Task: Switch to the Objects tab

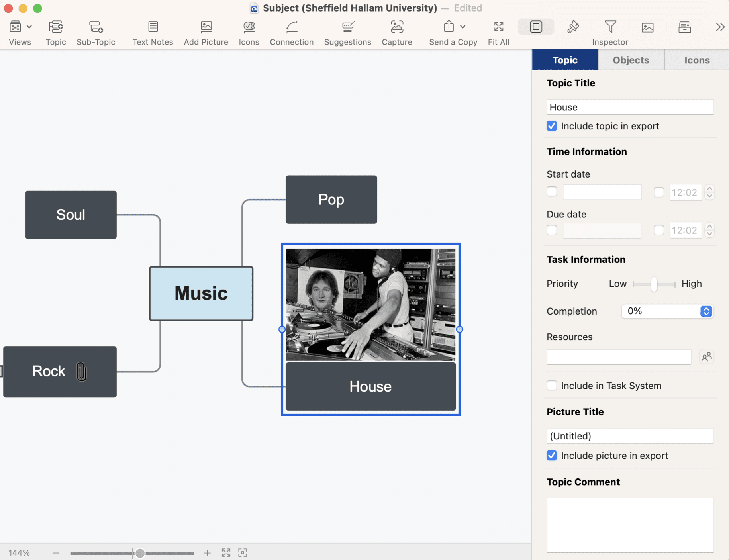Action: point(631,60)
